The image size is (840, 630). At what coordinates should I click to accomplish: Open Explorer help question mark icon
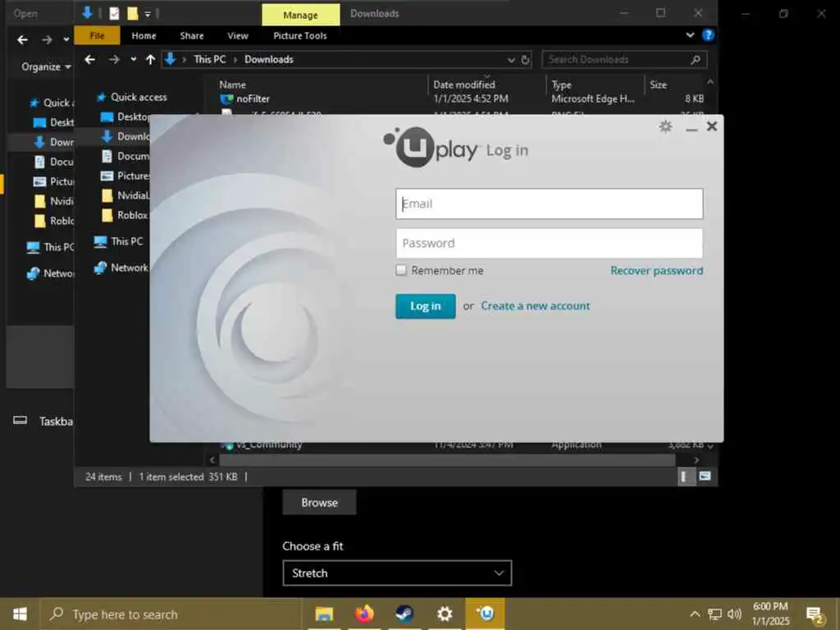(x=708, y=35)
